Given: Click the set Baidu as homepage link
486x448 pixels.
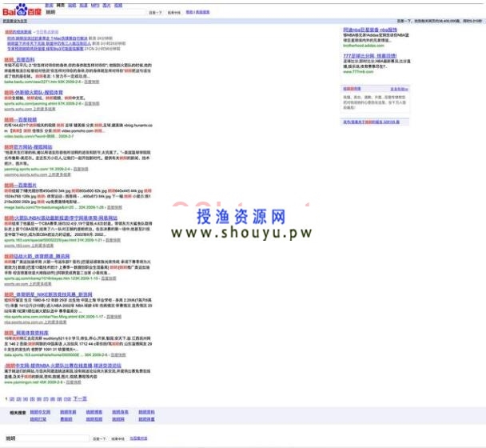Looking at the screenshot, I should [x=15, y=21].
